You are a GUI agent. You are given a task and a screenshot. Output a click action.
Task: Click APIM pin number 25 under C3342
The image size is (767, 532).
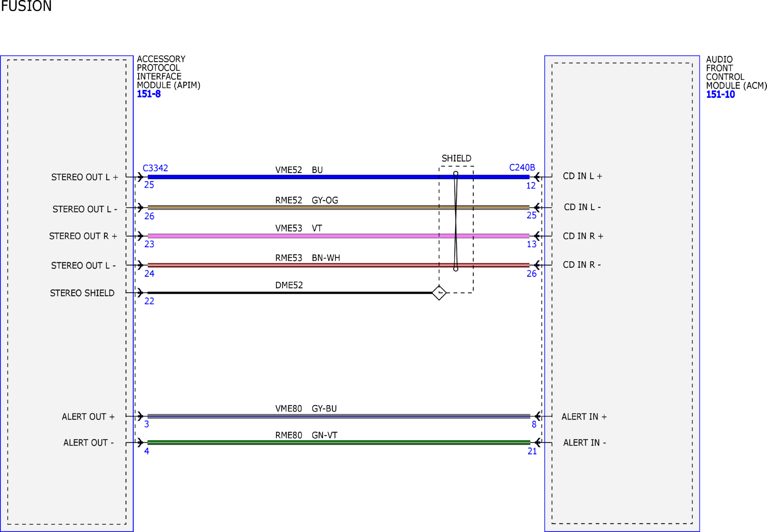[149, 185]
